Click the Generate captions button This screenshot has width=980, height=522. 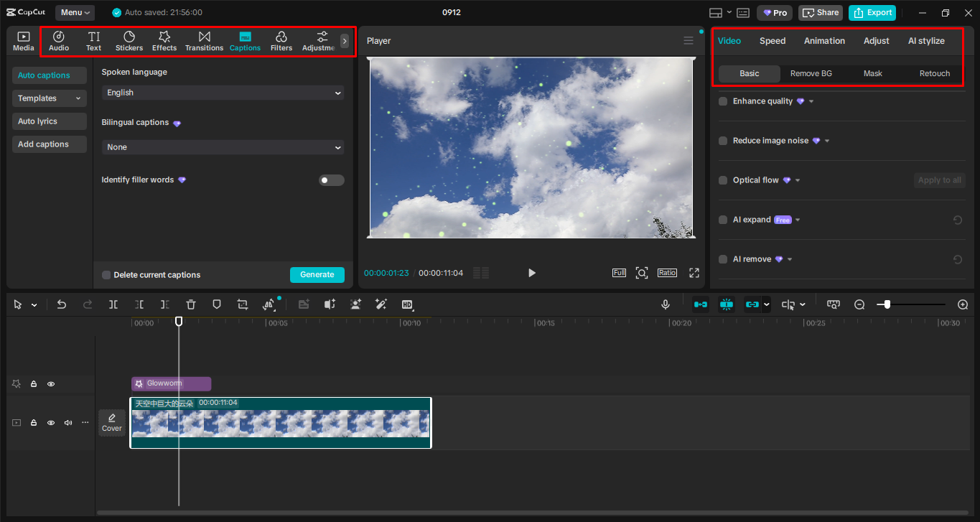coord(317,275)
